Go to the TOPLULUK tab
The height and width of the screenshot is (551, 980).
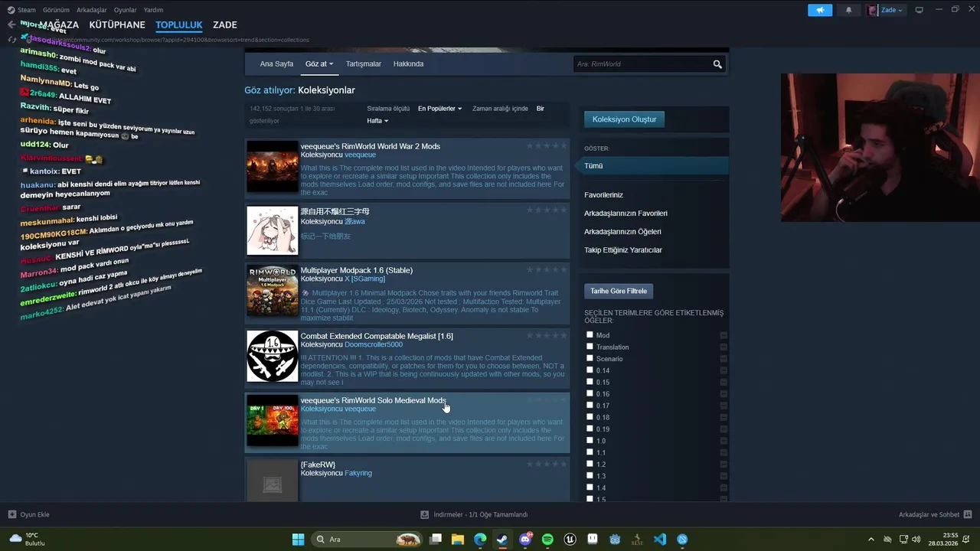point(178,25)
